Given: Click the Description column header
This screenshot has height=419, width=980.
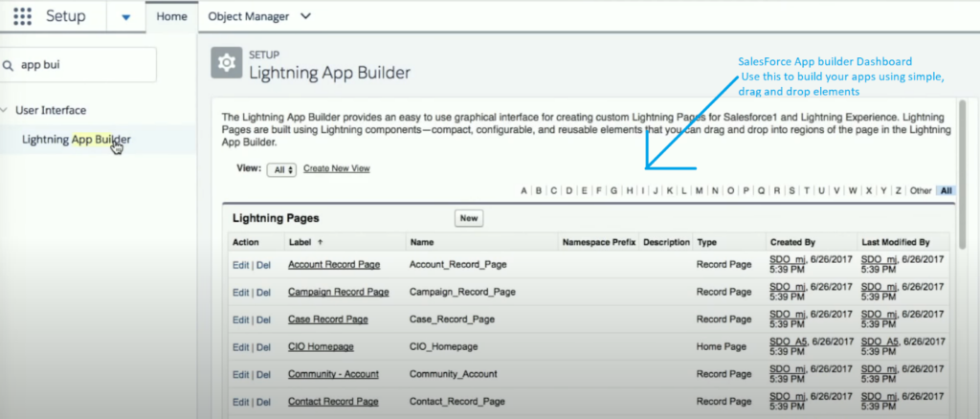Looking at the screenshot, I should click(666, 242).
